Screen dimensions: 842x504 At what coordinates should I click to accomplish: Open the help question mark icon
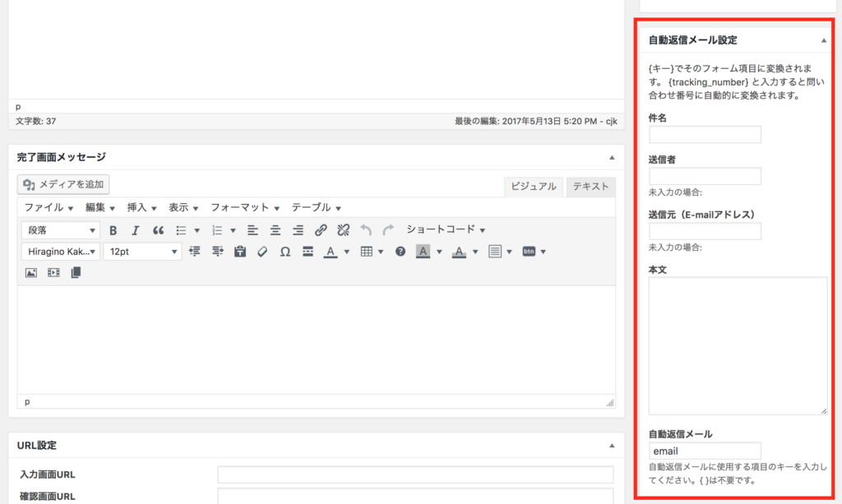[400, 252]
